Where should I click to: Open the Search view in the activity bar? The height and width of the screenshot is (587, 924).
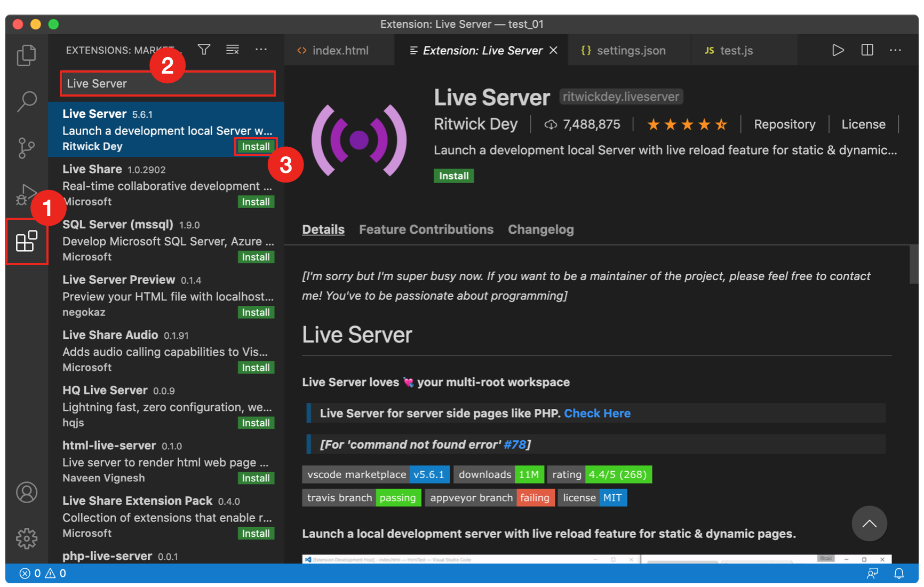[x=26, y=101]
